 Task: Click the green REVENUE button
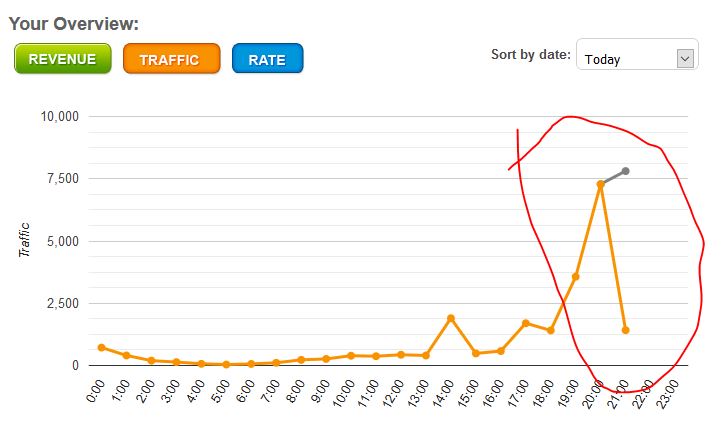click(62, 59)
